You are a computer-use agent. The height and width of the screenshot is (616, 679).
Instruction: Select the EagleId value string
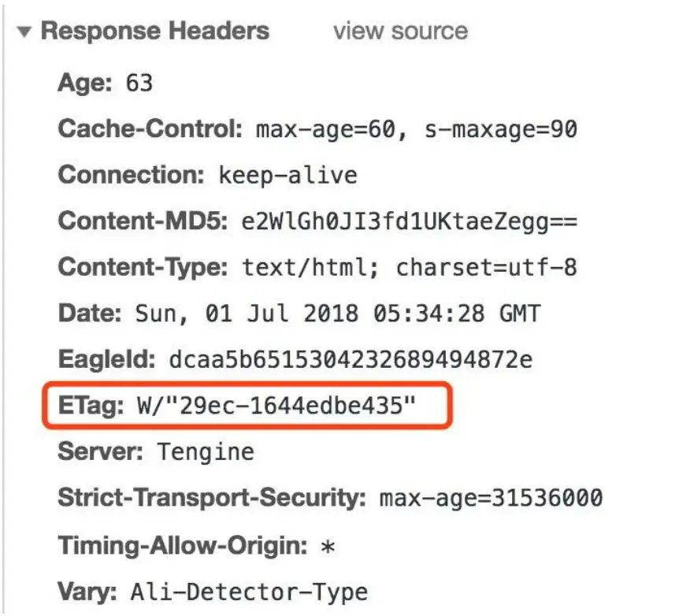(351, 360)
